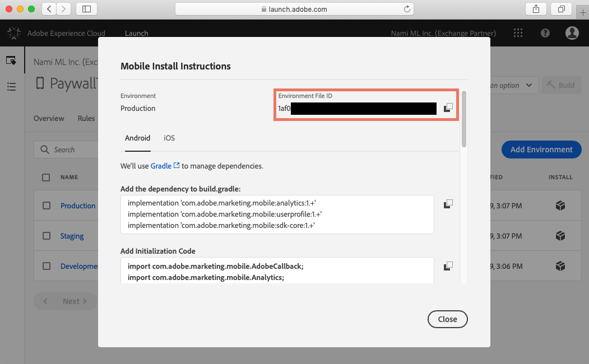Click the Next pagination button

tap(75, 301)
